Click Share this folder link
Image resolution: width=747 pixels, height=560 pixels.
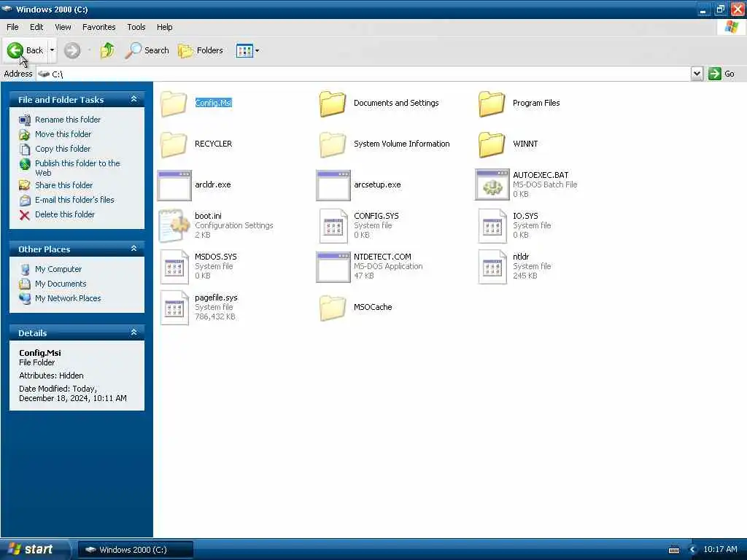click(x=64, y=185)
